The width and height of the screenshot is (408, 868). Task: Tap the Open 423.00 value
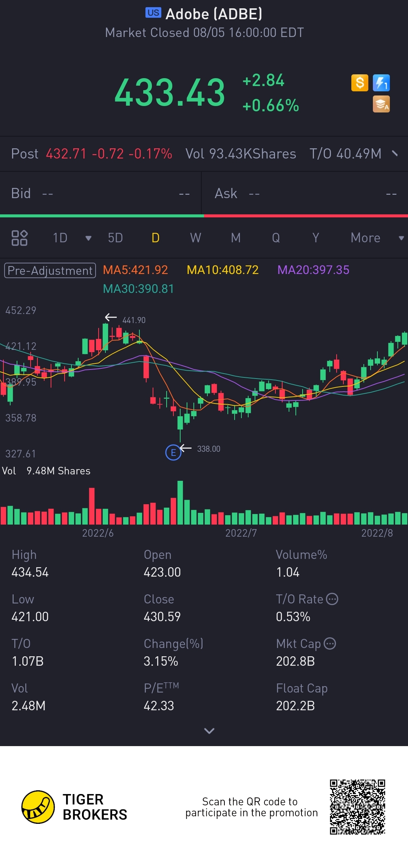[x=162, y=572]
